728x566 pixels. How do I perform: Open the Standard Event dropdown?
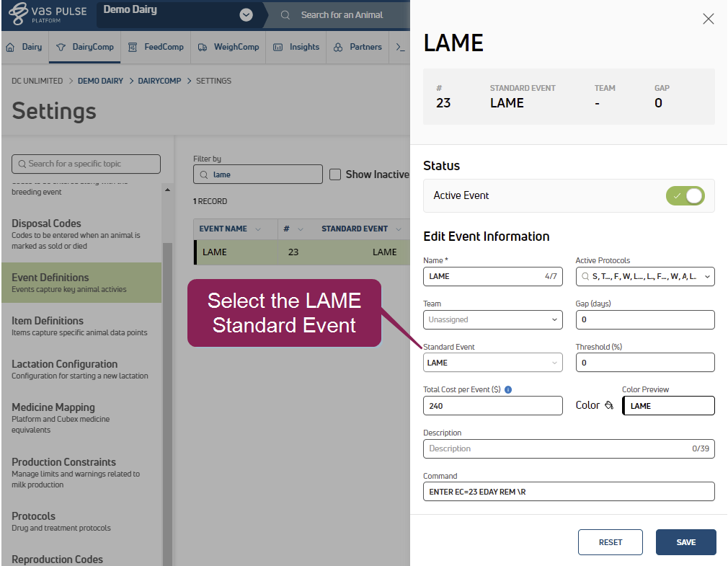pos(492,363)
